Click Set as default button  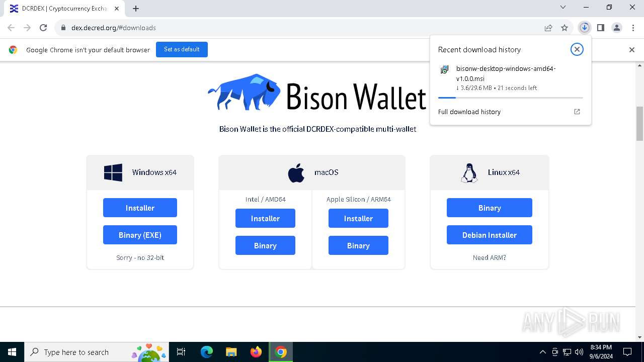182,49
